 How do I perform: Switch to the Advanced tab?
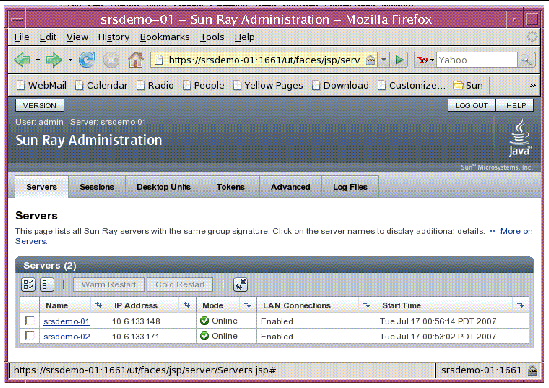[x=291, y=187]
